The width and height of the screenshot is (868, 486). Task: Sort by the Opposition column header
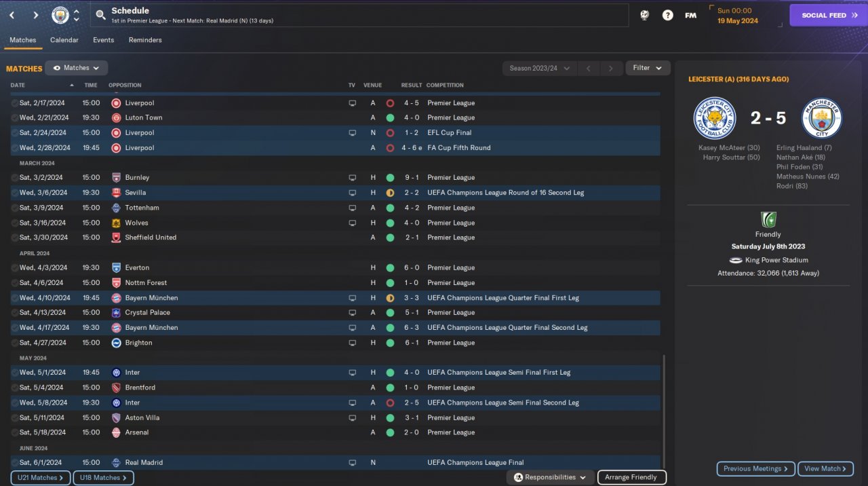click(x=125, y=85)
